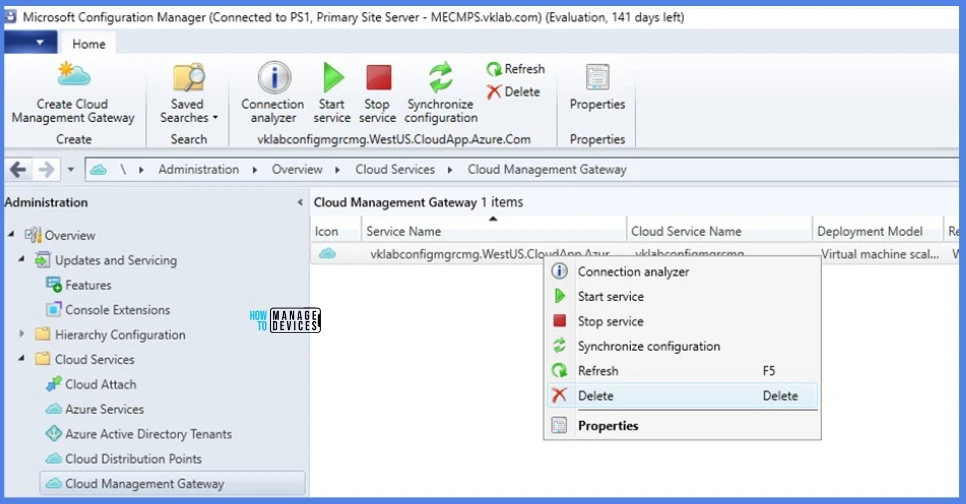966x504 pixels.
Task: Choose Synchronize configuration from context menu
Action: tap(682, 346)
